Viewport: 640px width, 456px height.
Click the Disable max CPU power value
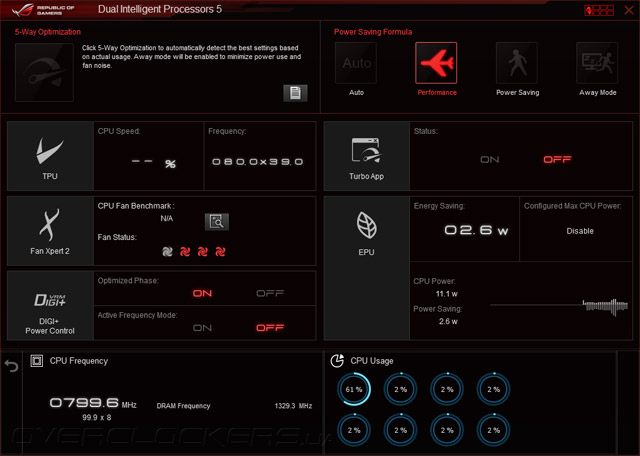[x=580, y=231]
